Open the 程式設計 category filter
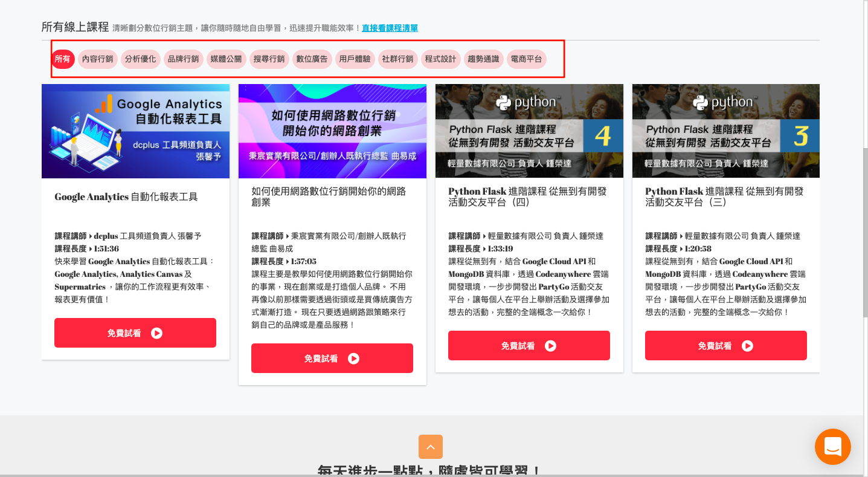 tap(440, 59)
